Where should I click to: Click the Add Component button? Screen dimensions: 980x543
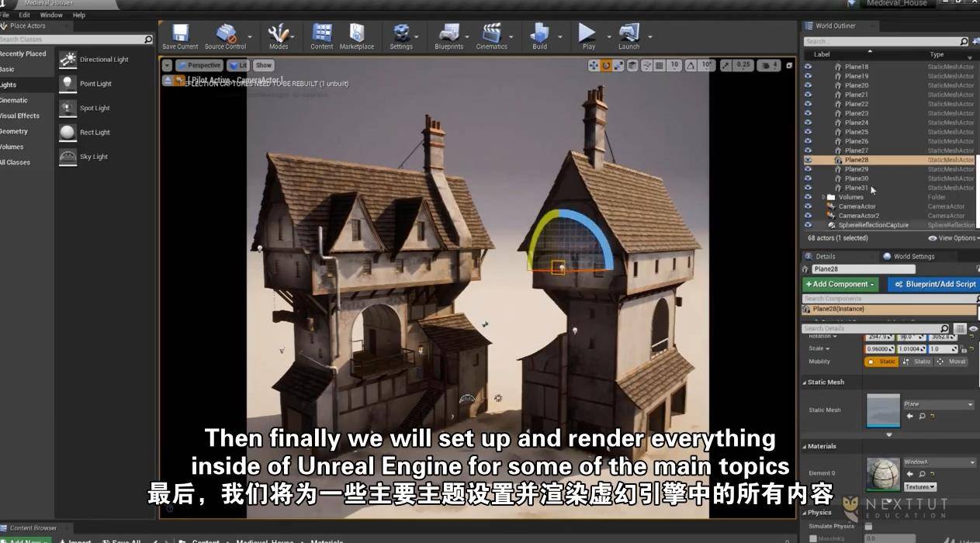click(x=840, y=284)
